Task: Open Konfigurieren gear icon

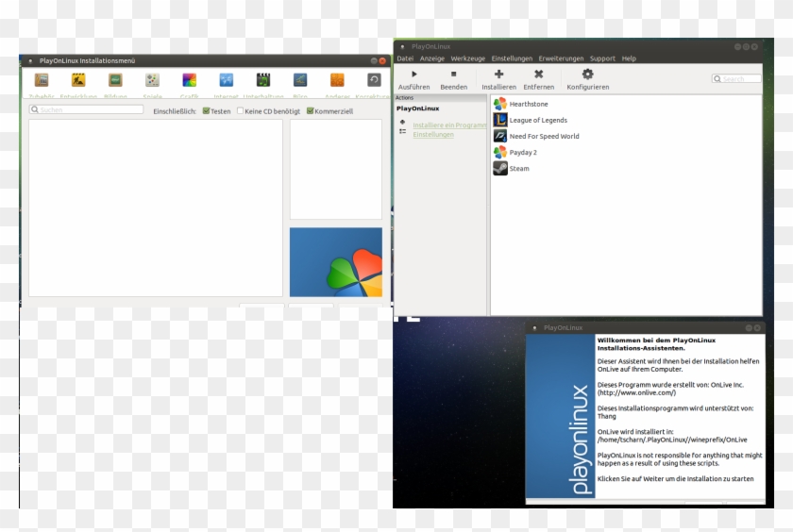Action: tap(587, 75)
